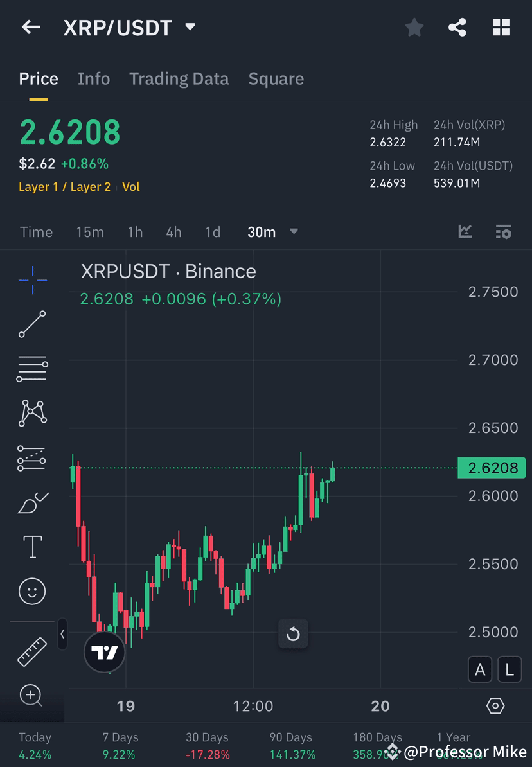Open the emoji sticker tool

[x=32, y=591]
